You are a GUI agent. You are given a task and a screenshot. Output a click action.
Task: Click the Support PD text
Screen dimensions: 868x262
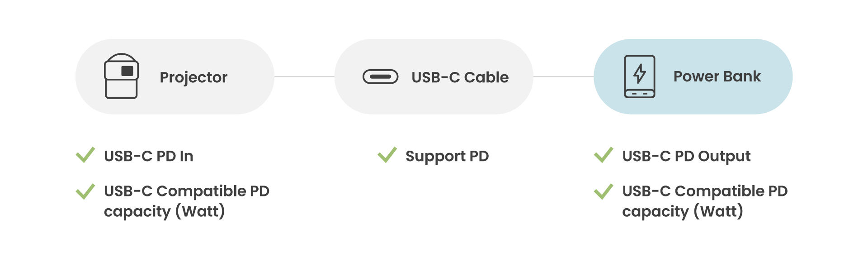447,157
